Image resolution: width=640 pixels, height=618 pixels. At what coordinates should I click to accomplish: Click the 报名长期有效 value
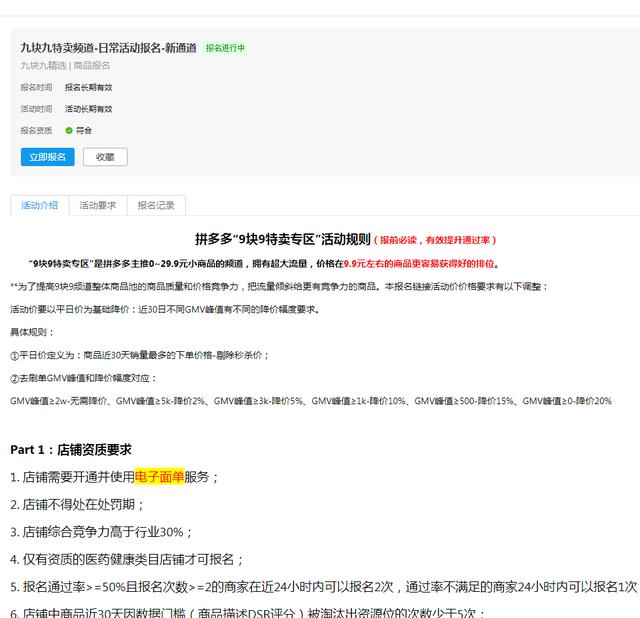click(89, 87)
